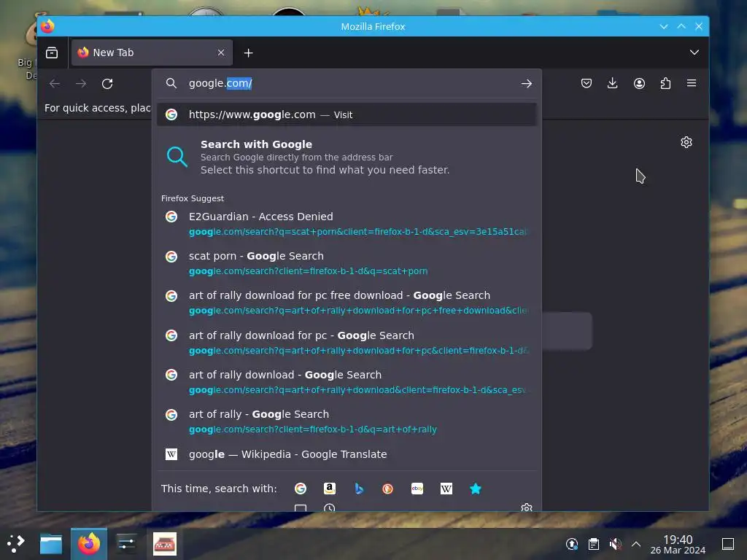Open the file manager from taskbar
Viewport: 747px width, 560px height.
51,543
